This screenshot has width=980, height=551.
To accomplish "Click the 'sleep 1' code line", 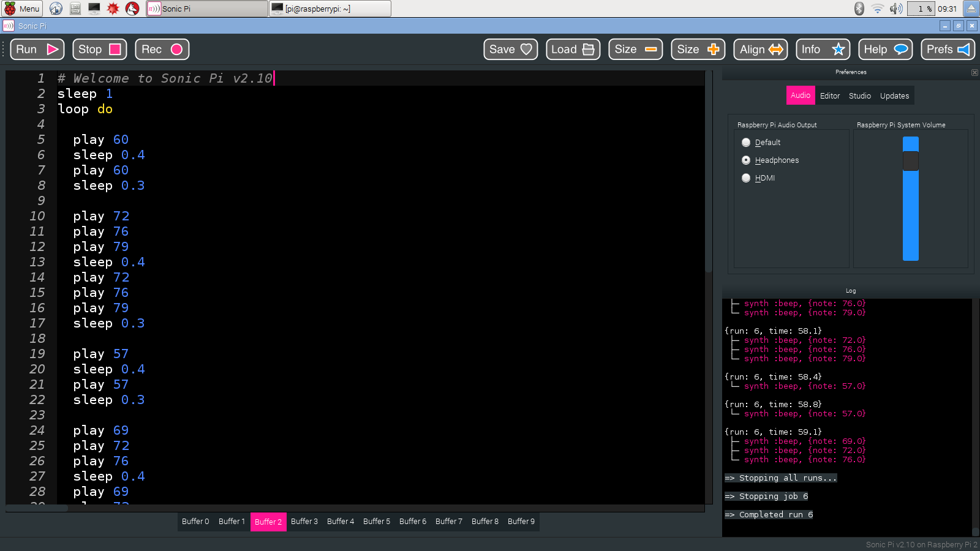I will click(x=85, y=94).
